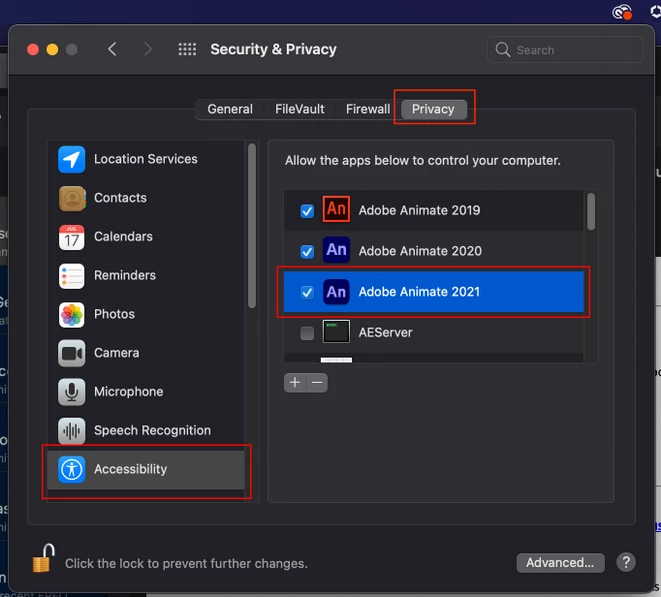The width and height of the screenshot is (661, 597).
Task: Click the Accessibility figure icon
Action: pos(72,469)
